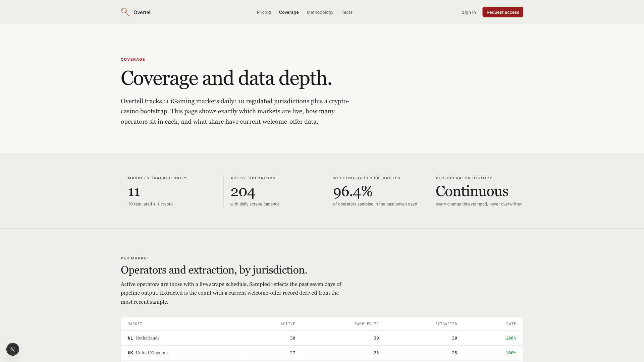Open the Pricing page
Screen dimensions: 644x362
[264, 12]
